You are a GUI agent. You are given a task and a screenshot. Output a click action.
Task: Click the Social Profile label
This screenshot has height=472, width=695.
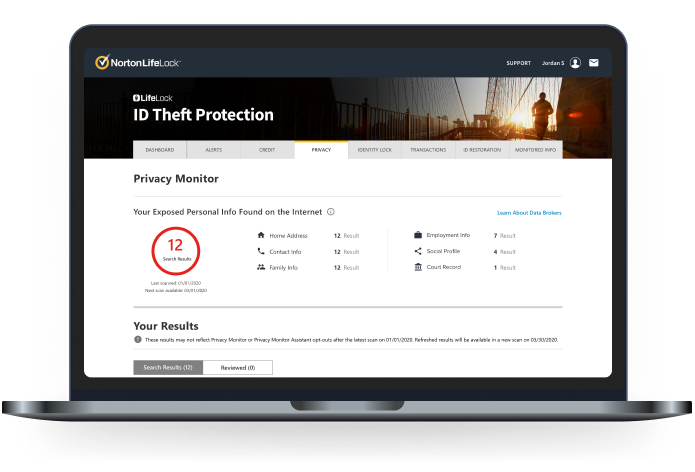443,251
